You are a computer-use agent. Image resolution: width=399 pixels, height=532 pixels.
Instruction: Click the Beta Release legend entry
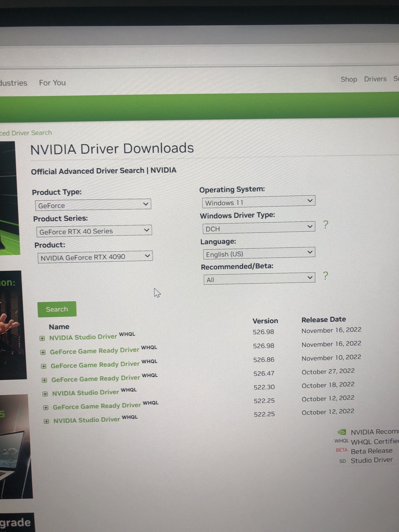(x=364, y=450)
